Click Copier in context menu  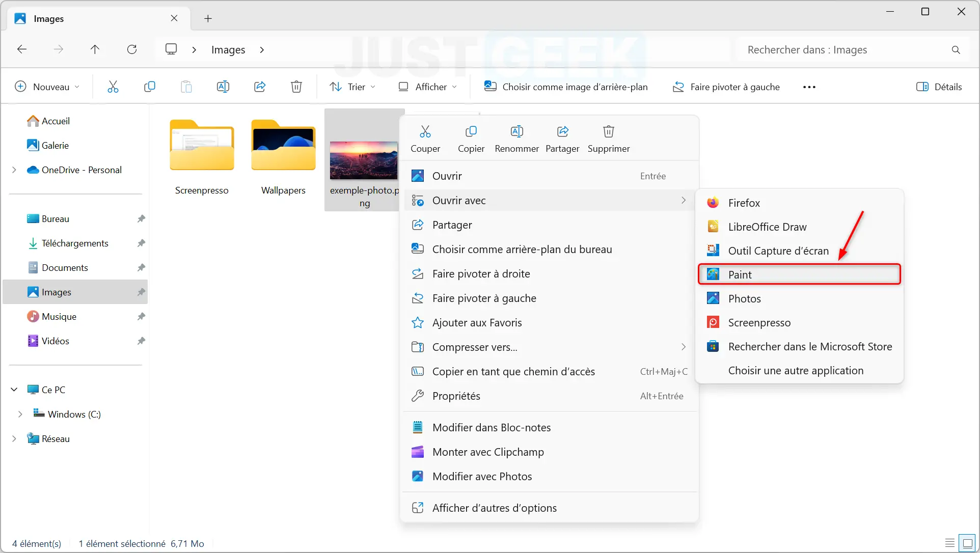point(471,139)
